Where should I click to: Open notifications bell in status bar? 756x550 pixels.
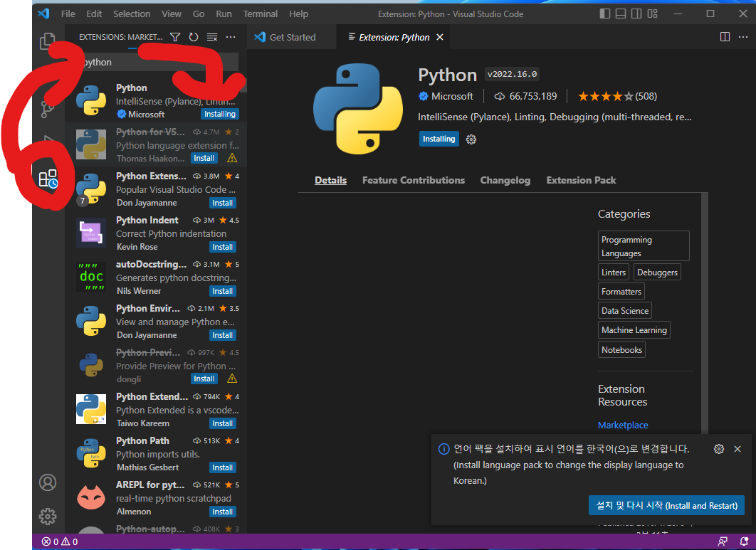coord(744,541)
